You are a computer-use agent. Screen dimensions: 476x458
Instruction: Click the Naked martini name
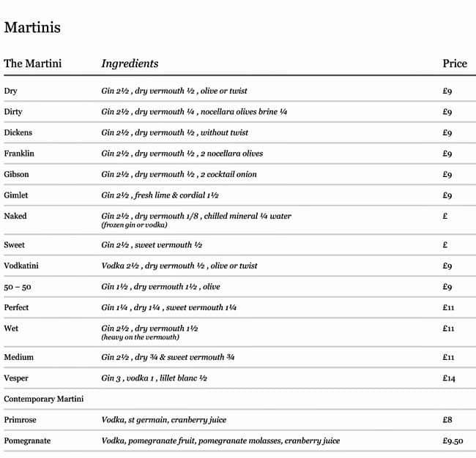coord(15,217)
